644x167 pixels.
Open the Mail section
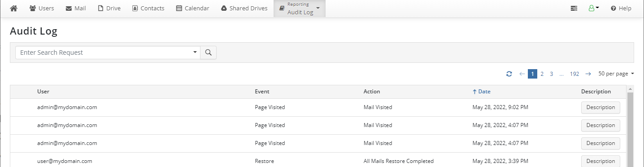75,8
